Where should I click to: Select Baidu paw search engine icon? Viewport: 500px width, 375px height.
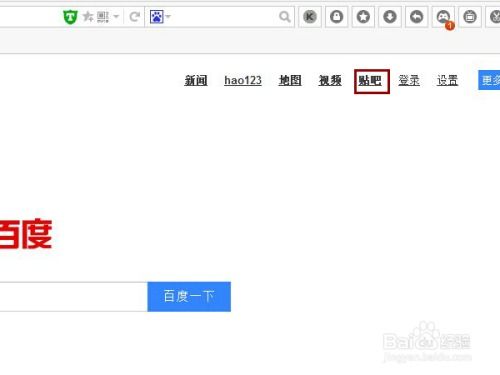(156, 17)
